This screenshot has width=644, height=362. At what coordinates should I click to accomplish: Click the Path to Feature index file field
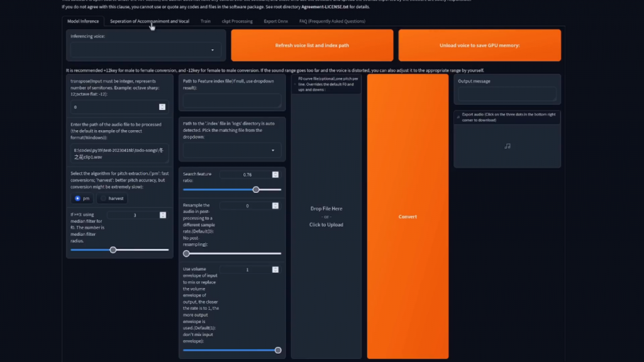coord(232,101)
